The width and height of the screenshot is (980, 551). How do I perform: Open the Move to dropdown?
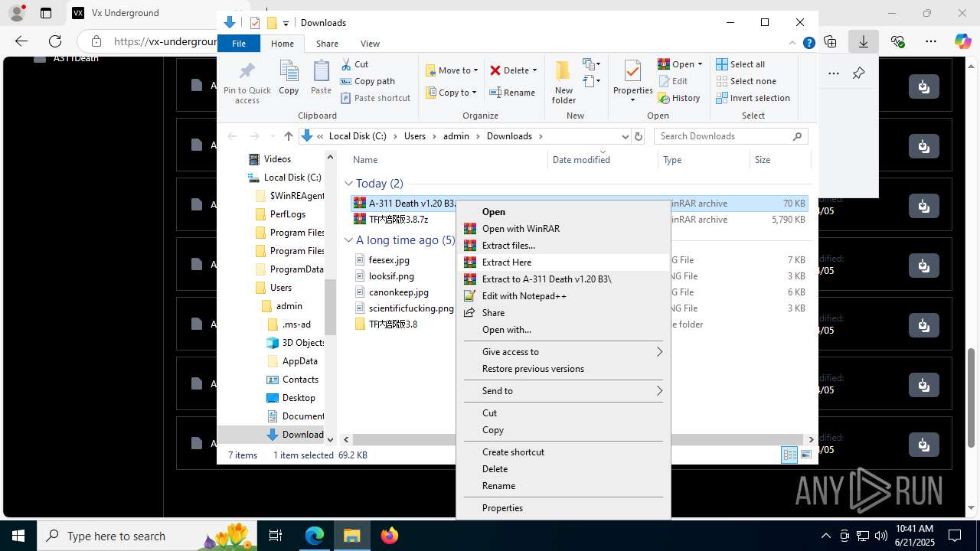pos(452,70)
